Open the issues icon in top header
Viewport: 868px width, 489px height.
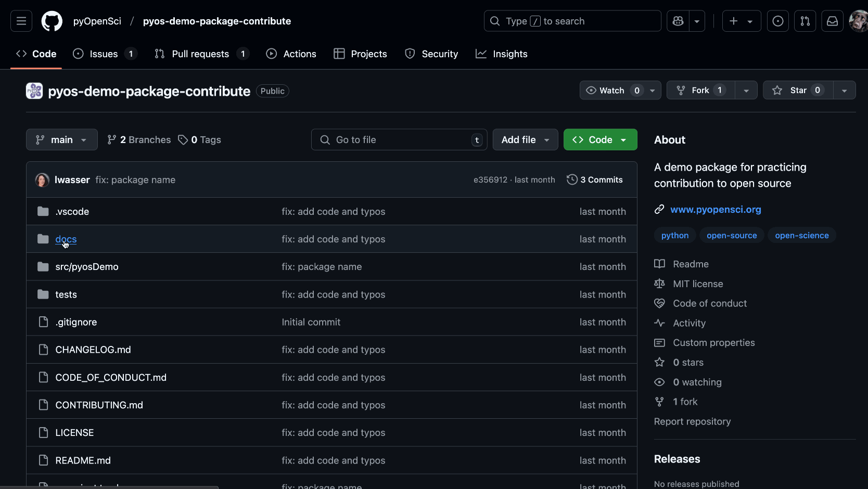coord(778,21)
